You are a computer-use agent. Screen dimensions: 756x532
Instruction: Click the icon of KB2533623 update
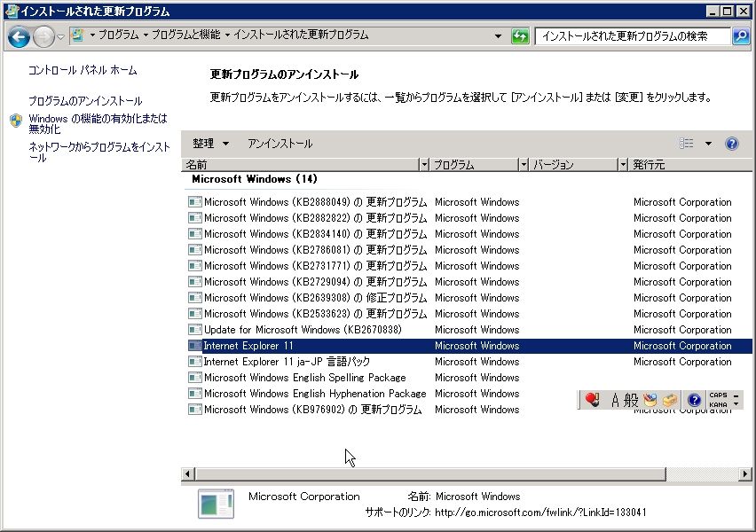[x=195, y=314]
